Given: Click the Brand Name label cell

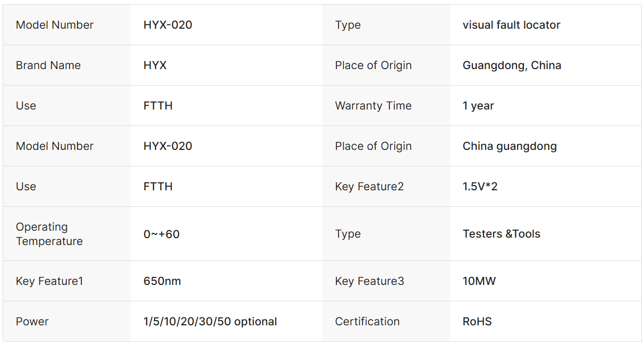Looking at the screenshot, I should [x=48, y=65].
